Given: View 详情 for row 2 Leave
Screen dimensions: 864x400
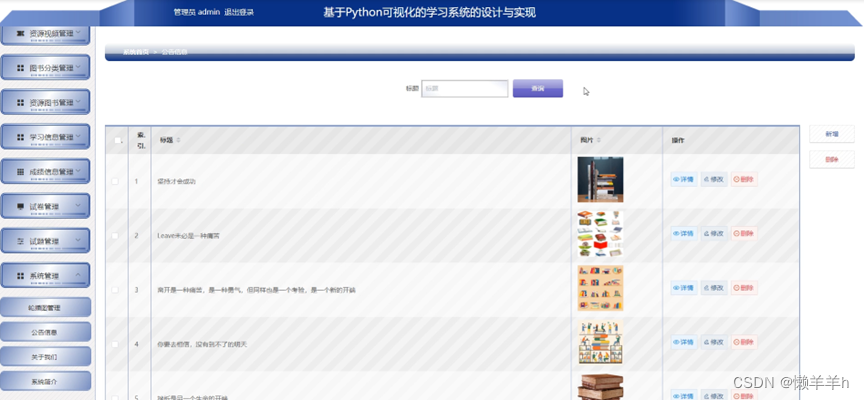Looking at the screenshot, I should [x=684, y=234].
